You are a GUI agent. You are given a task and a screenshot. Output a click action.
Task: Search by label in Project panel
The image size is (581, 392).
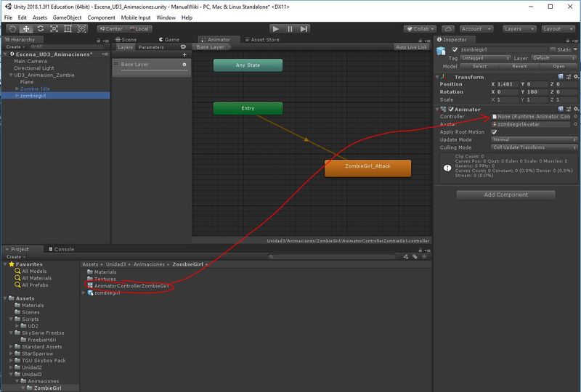click(415, 257)
